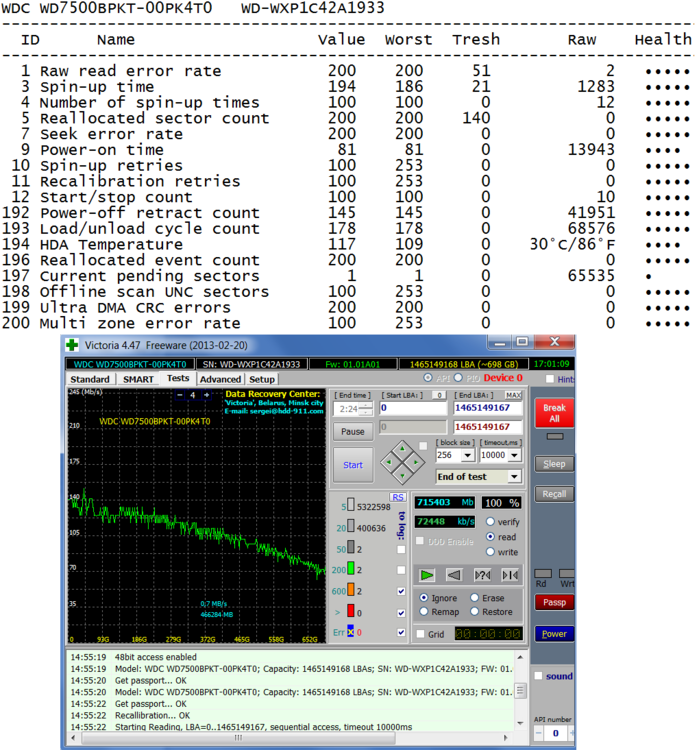Click the green cross Victoria title icon
699x750 pixels.
click(72, 345)
